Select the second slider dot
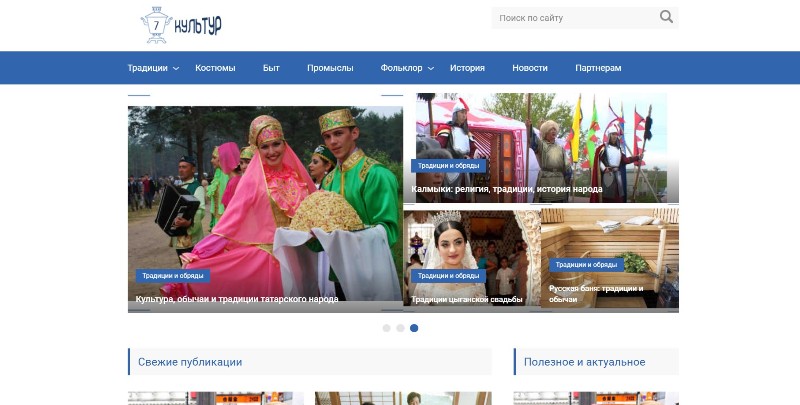 401,328
